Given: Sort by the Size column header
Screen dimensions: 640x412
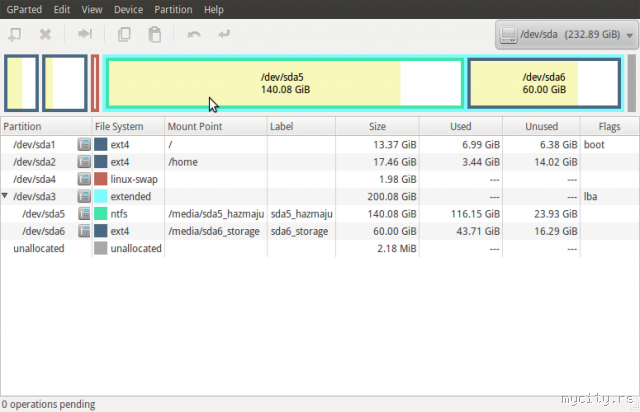Looking at the screenshot, I should 377,127.
